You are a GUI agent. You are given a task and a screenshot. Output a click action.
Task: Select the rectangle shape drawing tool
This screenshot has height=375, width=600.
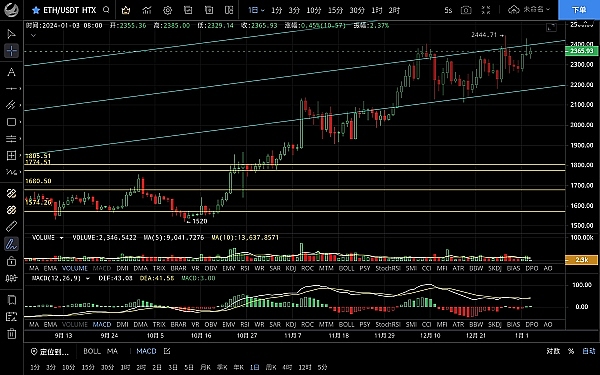11,122
